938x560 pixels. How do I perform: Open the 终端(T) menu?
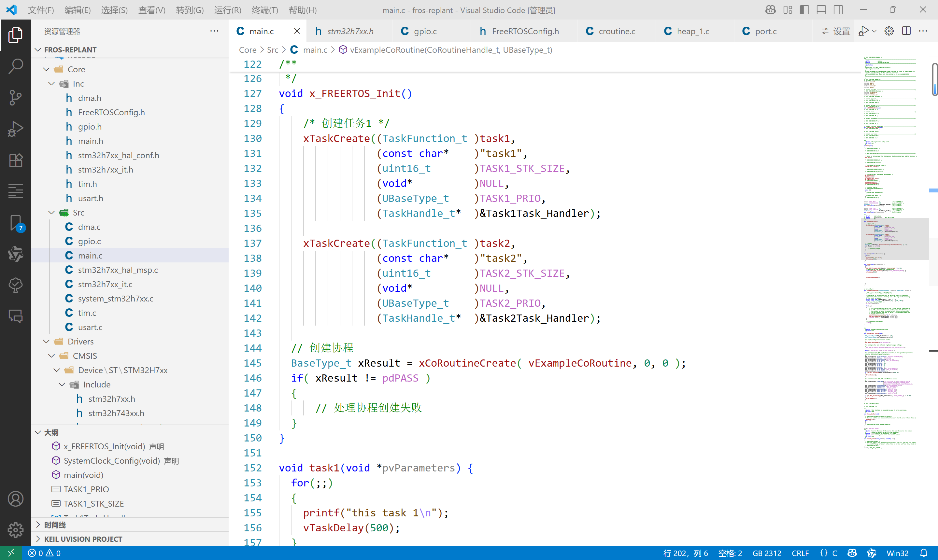(x=264, y=10)
